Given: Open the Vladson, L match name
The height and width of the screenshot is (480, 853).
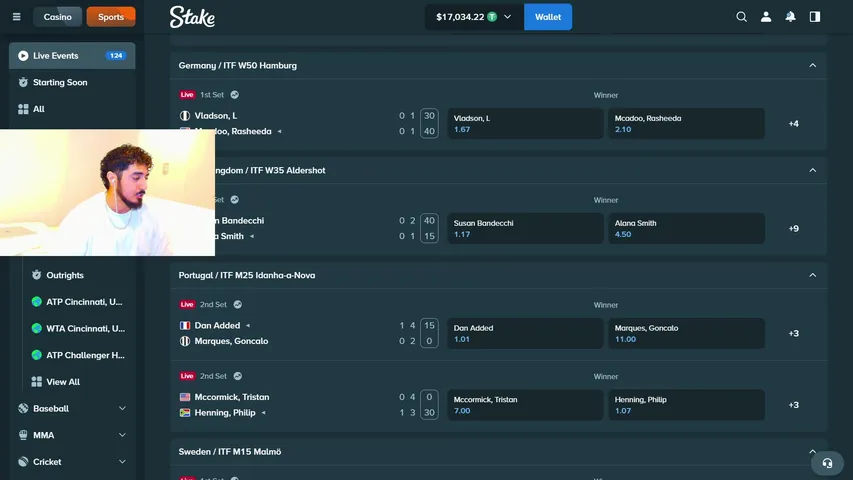Looking at the screenshot, I should (x=216, y=115).
